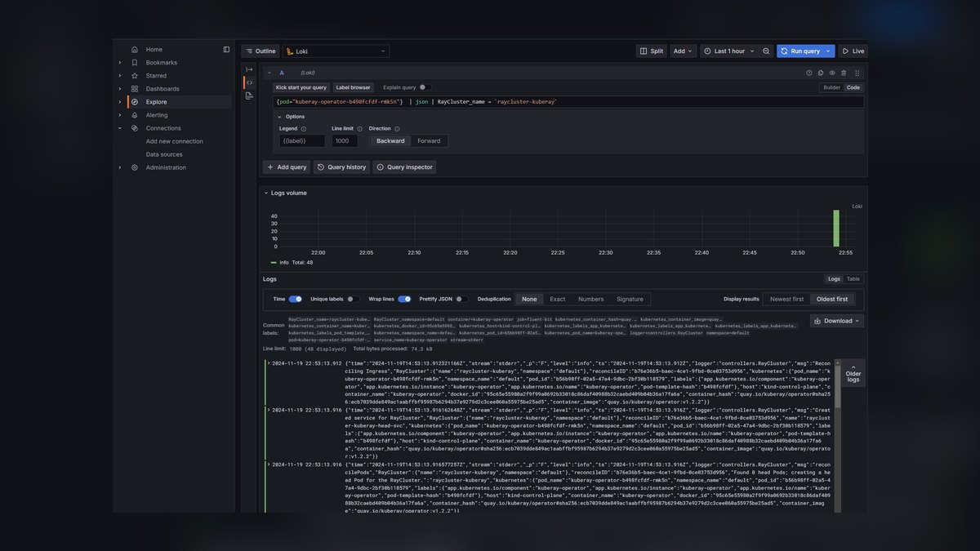This screenshot has width=980, height=551.
Task: Show Legend info tooltip icon
Action: [304, 129]
